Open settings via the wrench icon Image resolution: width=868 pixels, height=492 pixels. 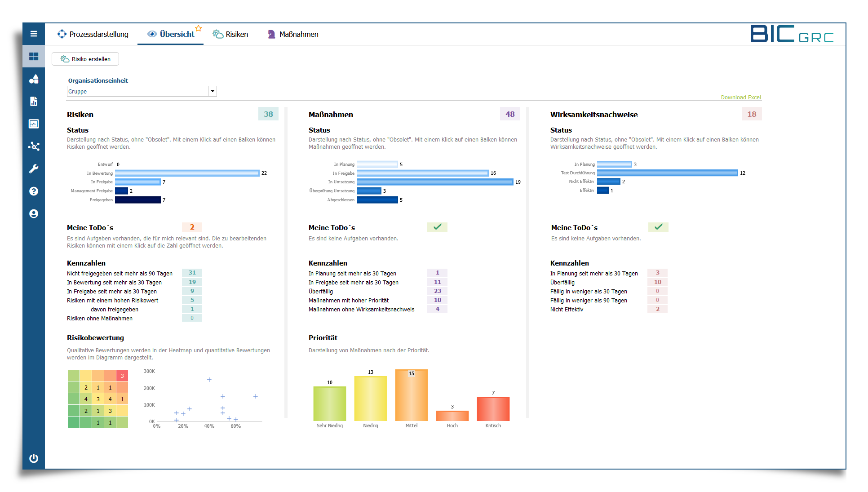pos(34,169)
